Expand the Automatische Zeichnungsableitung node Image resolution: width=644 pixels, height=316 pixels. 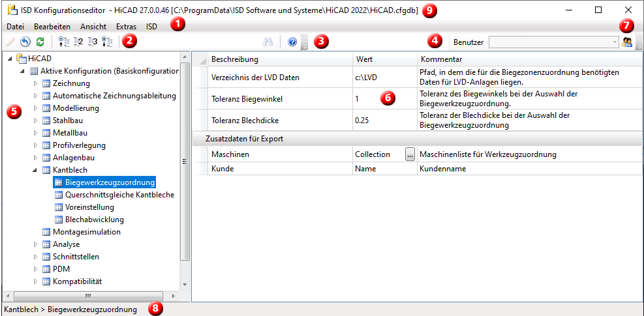[x=35, y=96]
